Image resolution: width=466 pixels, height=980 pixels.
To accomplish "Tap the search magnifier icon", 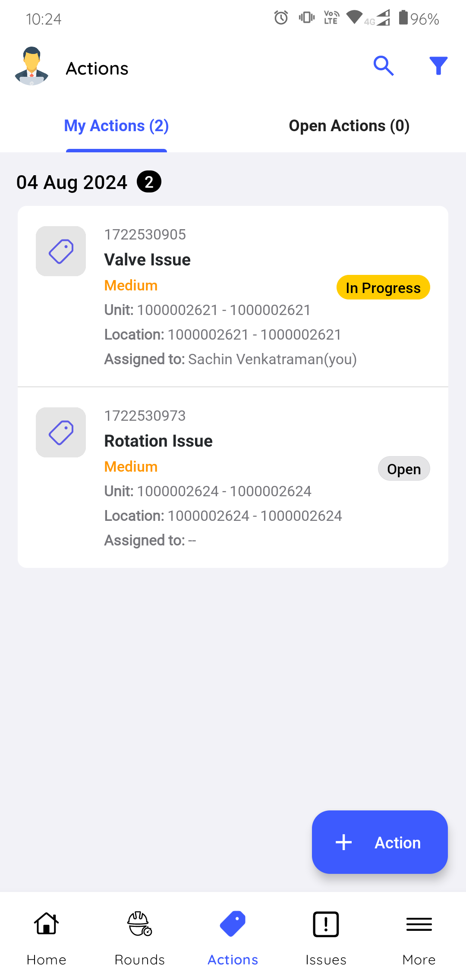I will [x=383, y=66].
